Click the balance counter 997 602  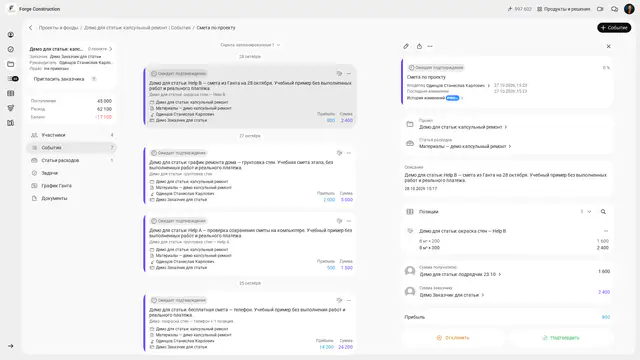(520, 9)
